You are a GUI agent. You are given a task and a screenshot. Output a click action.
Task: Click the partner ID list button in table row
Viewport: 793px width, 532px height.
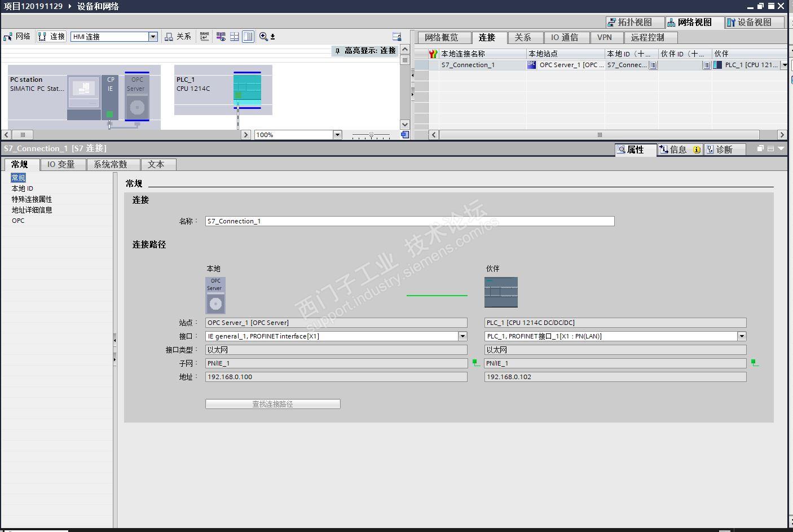(x=706, y=65)
